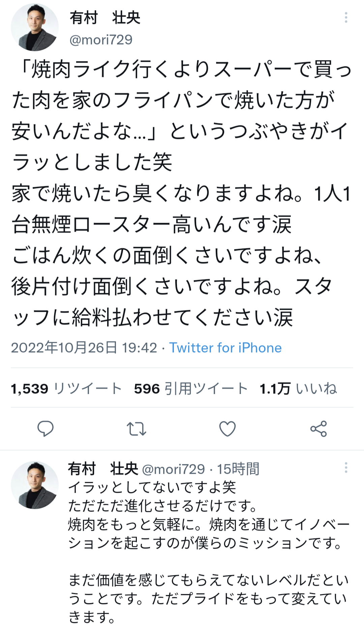364x624 pixels.
Task: Click the 有村 壮央 name on the main tweet
Action: click(105, 18)
